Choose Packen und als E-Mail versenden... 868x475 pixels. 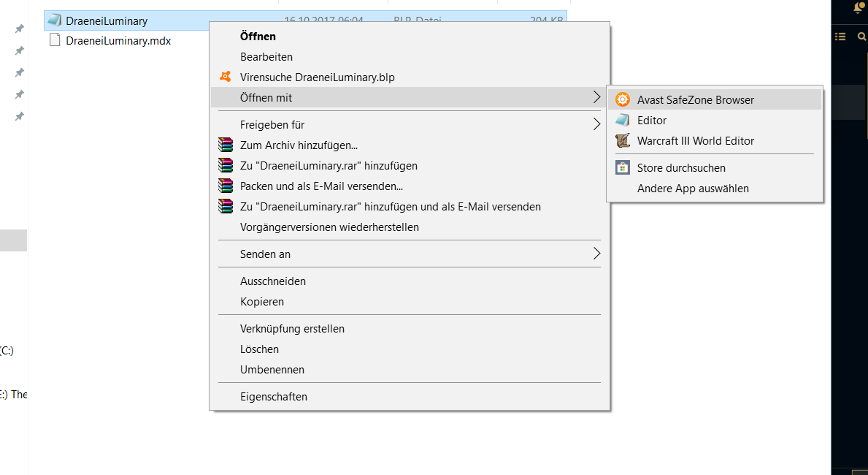click(410, 186)
